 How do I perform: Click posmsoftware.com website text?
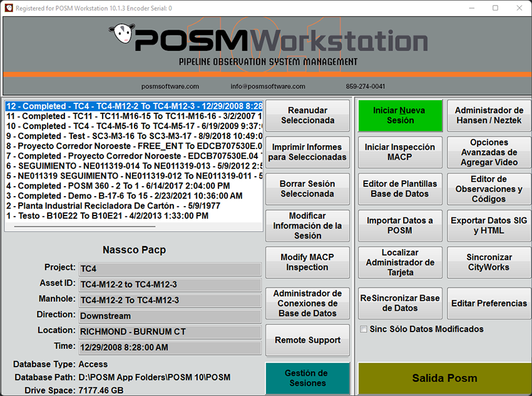click(x=170, y=86)
